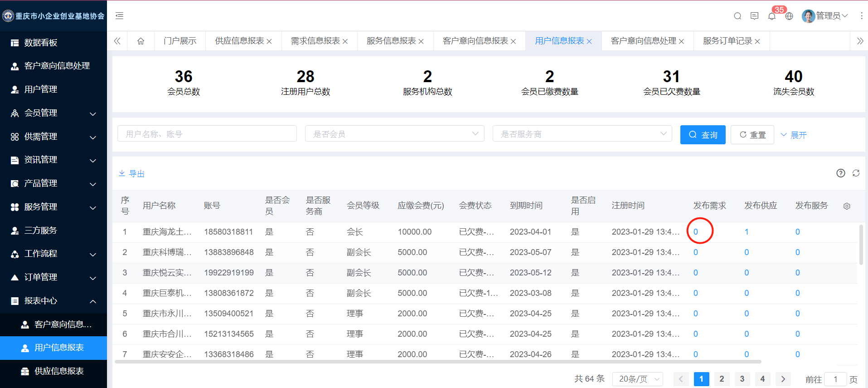The image size is (868, 388).
Task: Click the table vertical scrollbar
Action: 861,245
